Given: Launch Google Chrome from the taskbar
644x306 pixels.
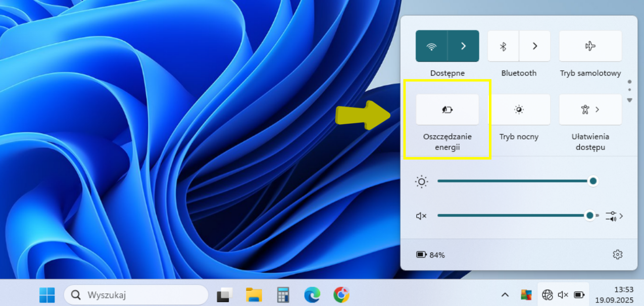Looking at the screenshot, I should coord(341,294).
